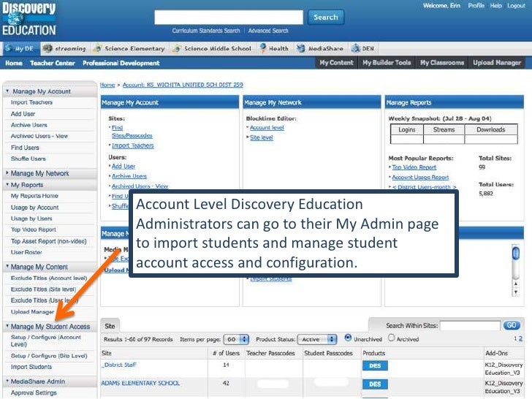Click the Discovery Education logo

[28, 19]
